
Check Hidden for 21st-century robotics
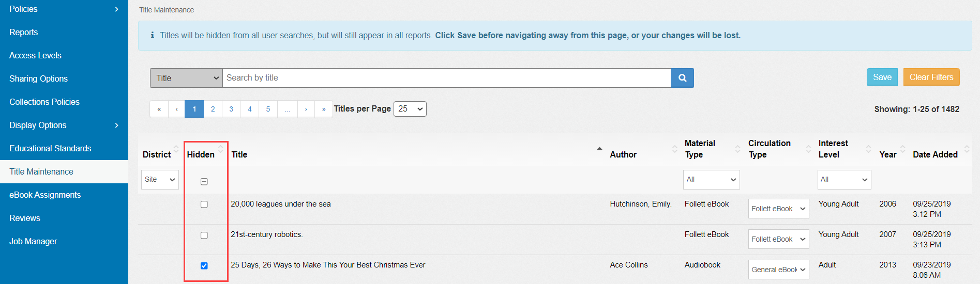[x=204, y=235]
